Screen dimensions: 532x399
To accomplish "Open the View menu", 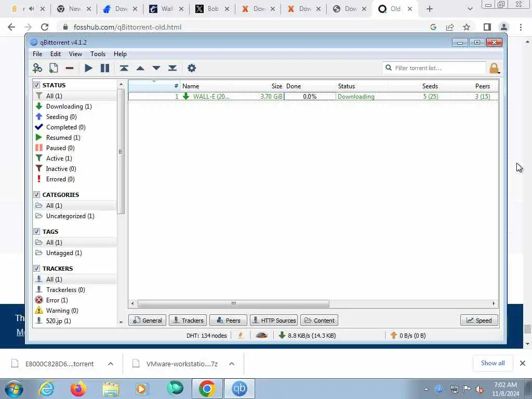I will (x=75, y=54).
